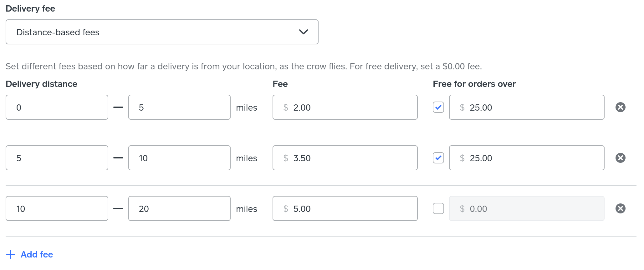Click the third row start distance field showing 10
This screenshot has height=270, width=644.
pyautogui.click(x=57, y=208)
